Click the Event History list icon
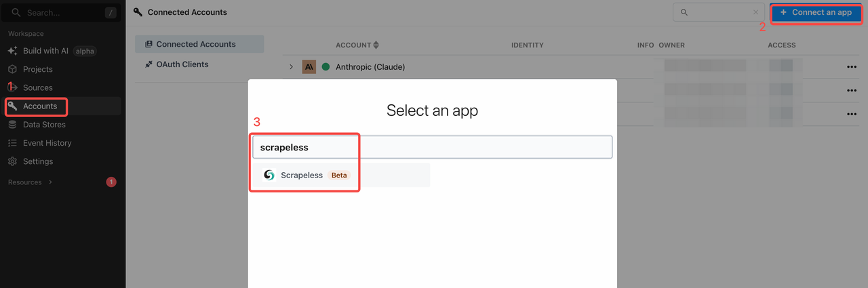This screenshot has height=288, width=868. click(12, 143)
